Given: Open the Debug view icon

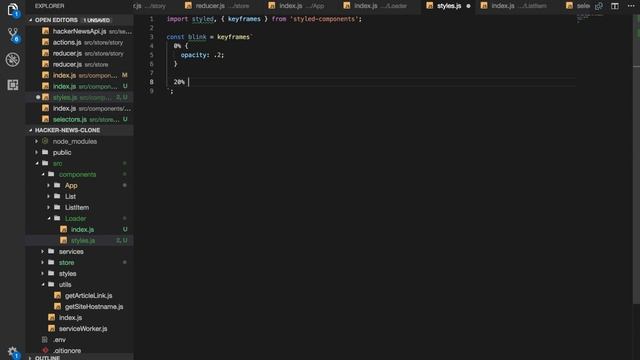Looking at the screenshot, I should 13,60.
